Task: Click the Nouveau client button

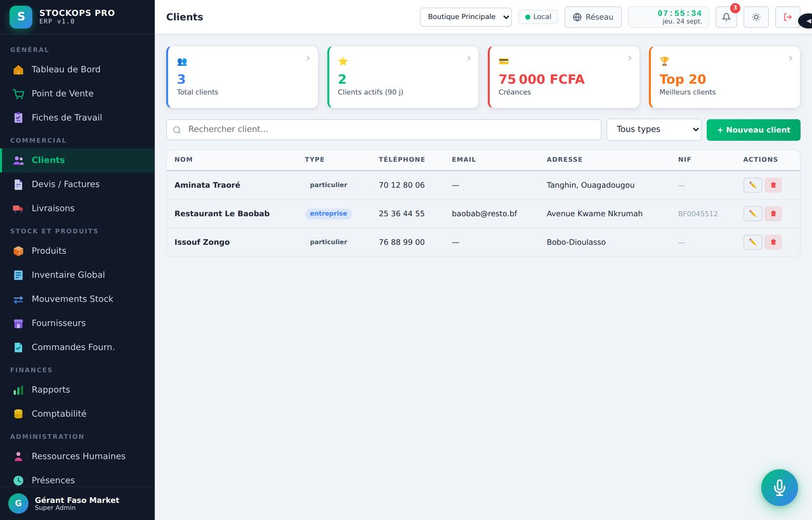Action: [754, 129]
